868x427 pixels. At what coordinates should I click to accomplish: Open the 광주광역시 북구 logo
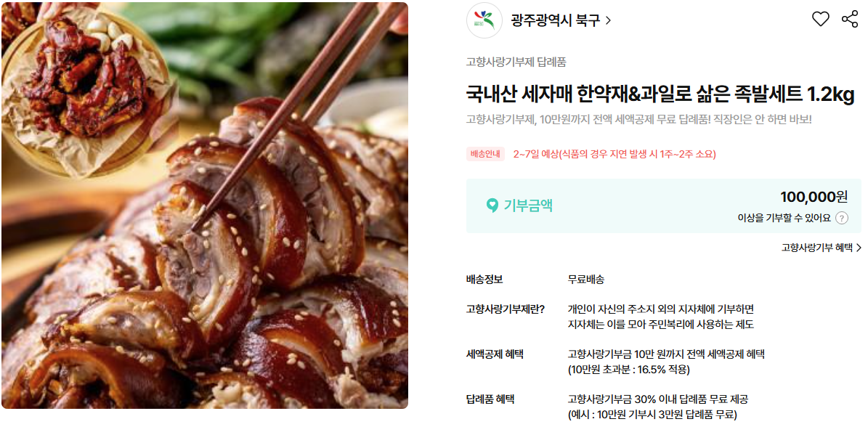click(484, 20)
